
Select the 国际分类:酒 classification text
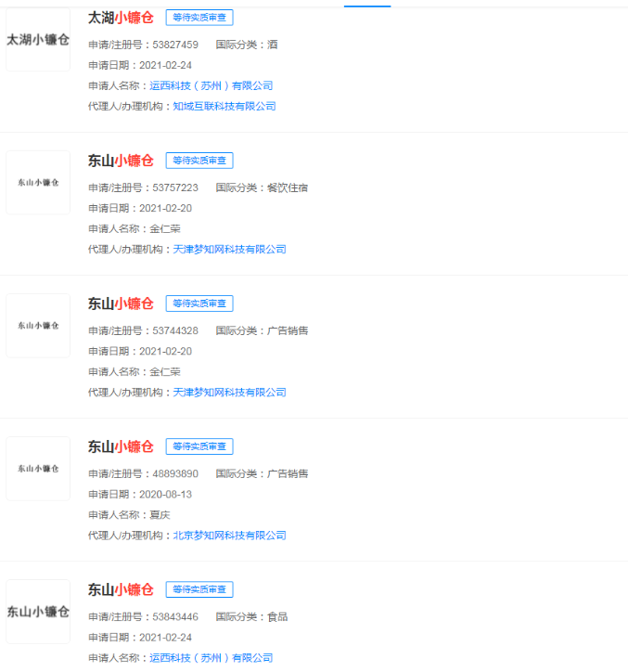(247, 45)
